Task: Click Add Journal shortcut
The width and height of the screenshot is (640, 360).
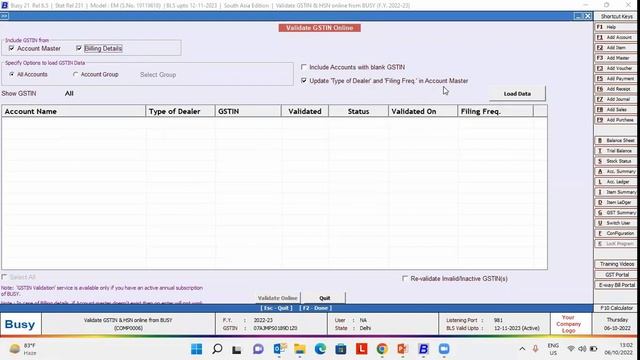Action: click(x=616, y=99)
